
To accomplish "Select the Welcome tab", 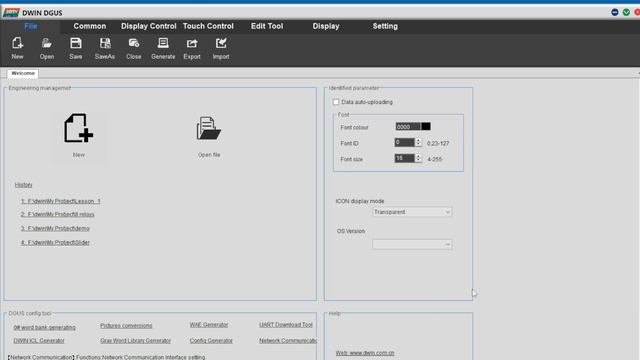I will (23, 73).
